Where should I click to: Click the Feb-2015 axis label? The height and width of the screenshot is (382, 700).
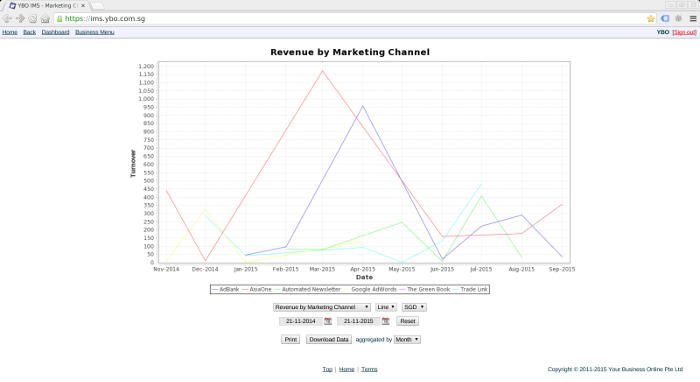pos(286,269)
